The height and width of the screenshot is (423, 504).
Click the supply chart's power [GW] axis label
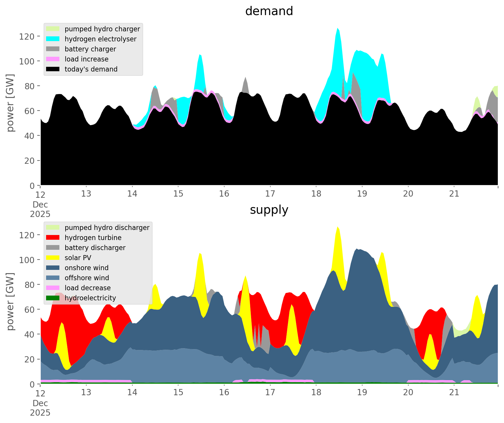coord(10,302)
